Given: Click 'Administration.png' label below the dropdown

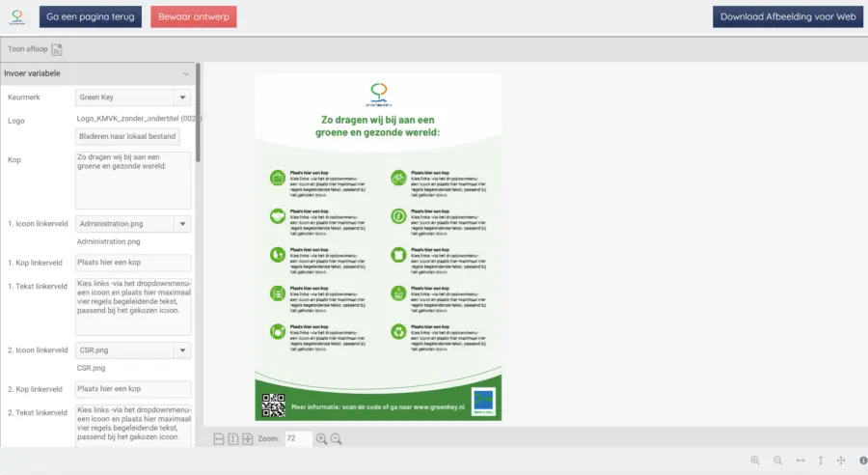Looking at the screenshot, I should click(108, 241).
